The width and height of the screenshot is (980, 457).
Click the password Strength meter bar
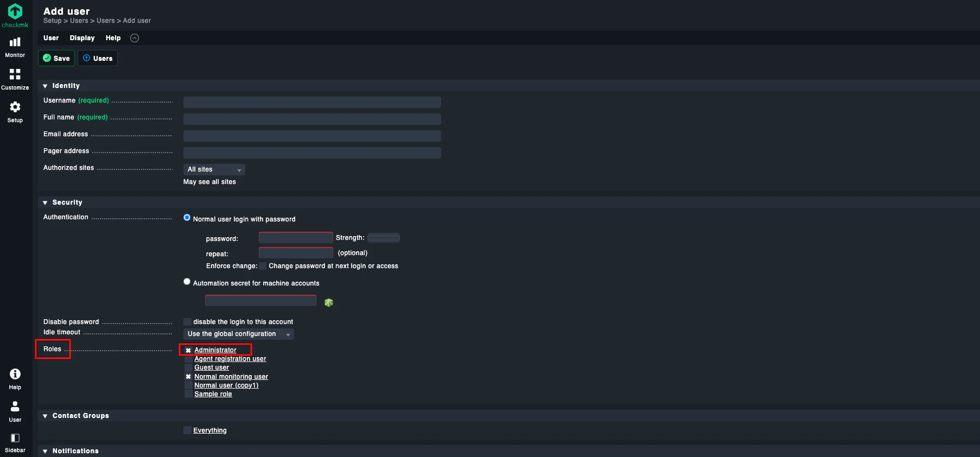[x=384, y=238]
